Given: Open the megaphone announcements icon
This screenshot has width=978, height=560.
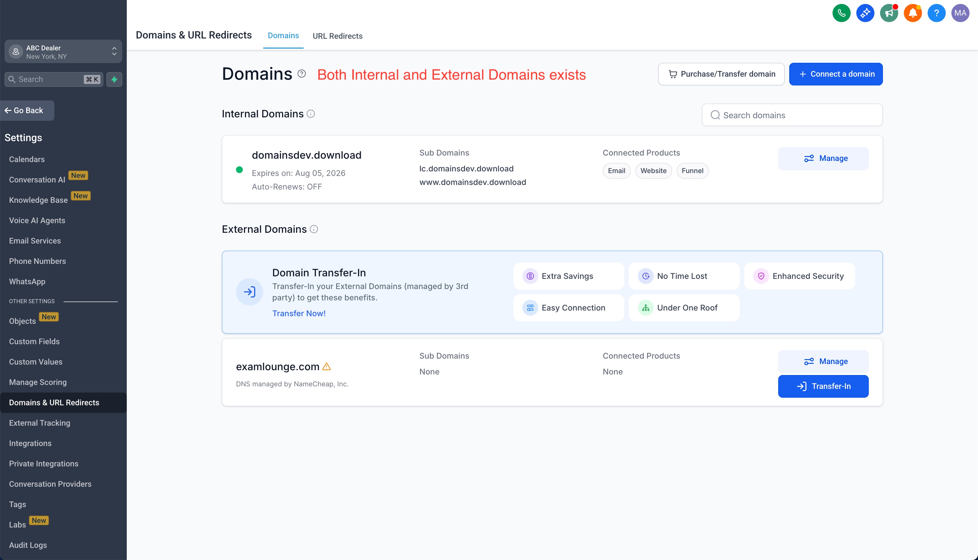Looking at the screenshot, I should [889, 13].
